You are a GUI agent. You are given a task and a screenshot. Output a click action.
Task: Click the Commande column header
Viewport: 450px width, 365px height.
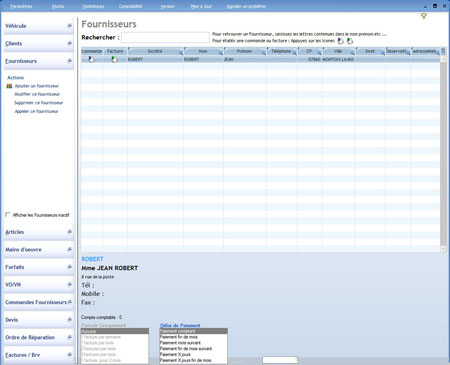tap(92, 51)
